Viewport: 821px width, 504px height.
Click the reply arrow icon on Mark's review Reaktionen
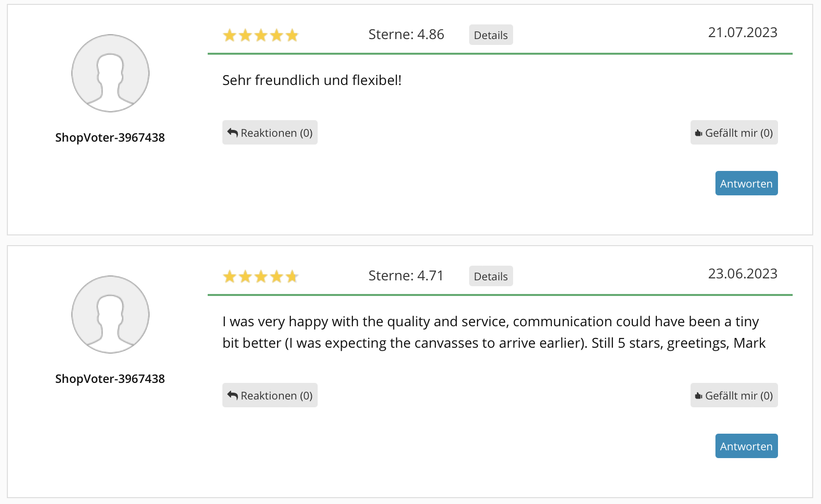coord(233,396)
